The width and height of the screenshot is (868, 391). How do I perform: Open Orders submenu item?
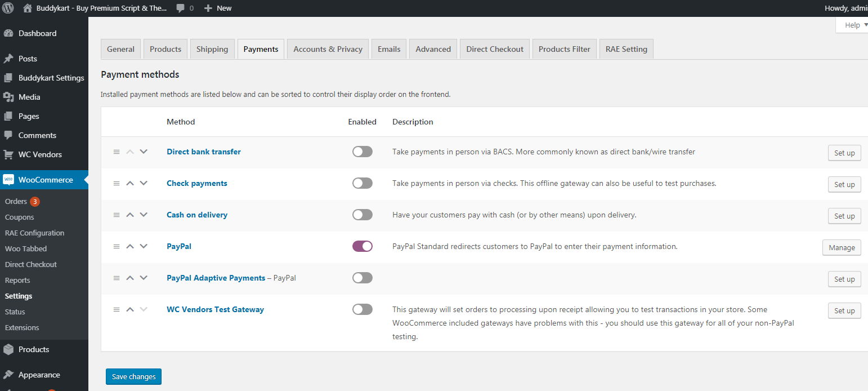click(16, 201)
